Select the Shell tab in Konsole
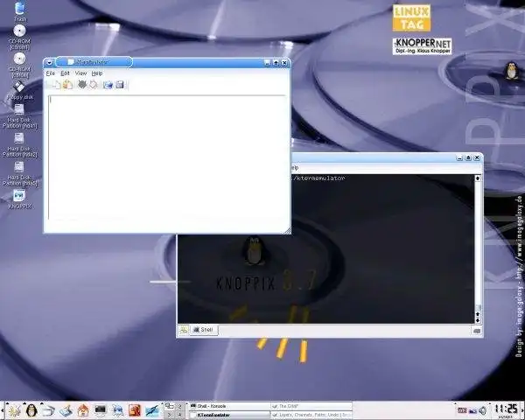The image size is (525, 420). 204,330
